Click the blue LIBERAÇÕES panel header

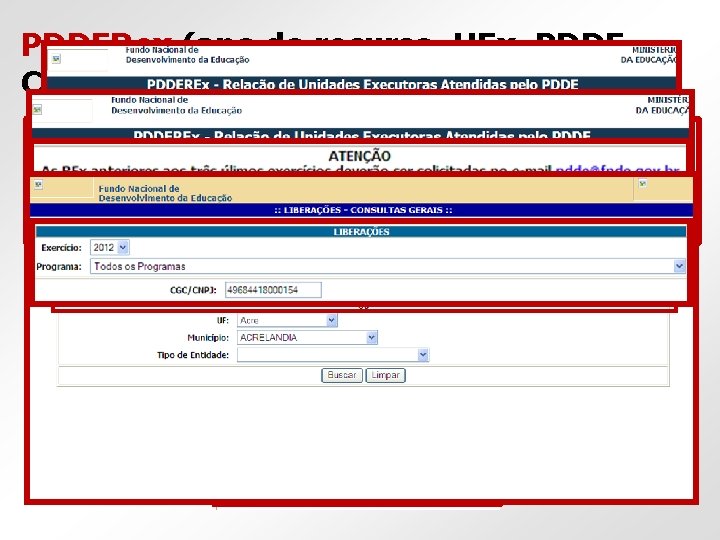361,231
